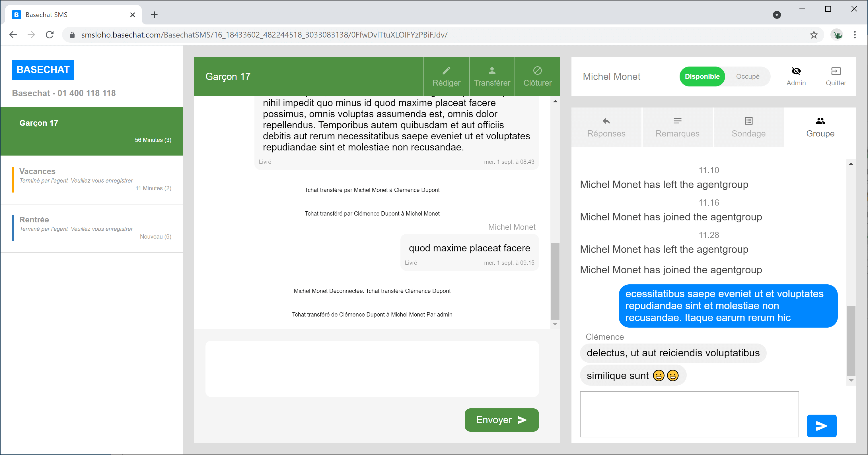Open Chrome three-dot menu
Screen dimensions: 868x455
[x=855, y=35]
